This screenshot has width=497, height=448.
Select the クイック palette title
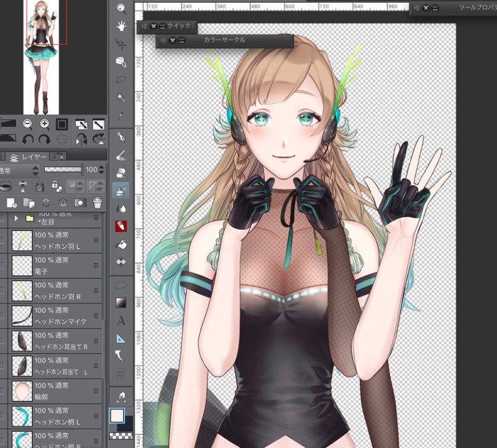181,25
